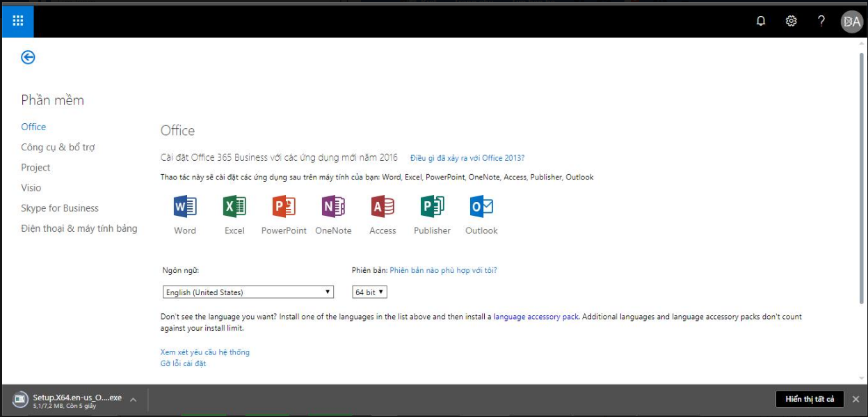Follow the language accessory pack link

(536, 317)
